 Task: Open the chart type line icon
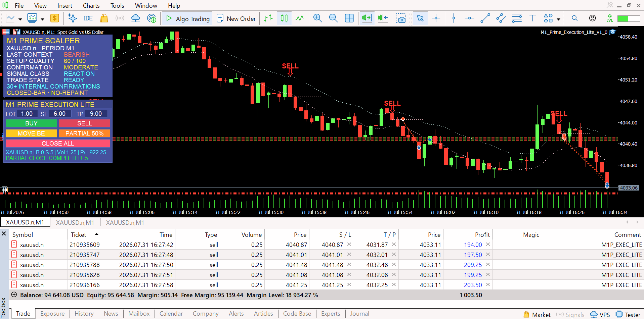pos(10,18)
